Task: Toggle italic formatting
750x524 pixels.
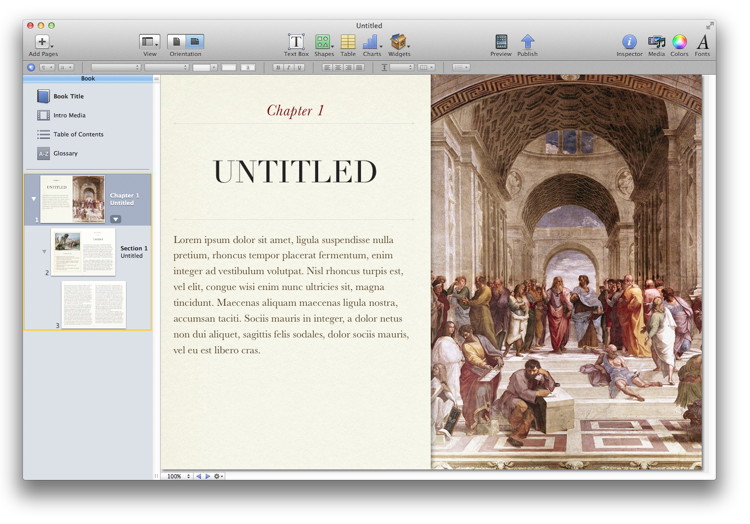Action: pos(288,67)
